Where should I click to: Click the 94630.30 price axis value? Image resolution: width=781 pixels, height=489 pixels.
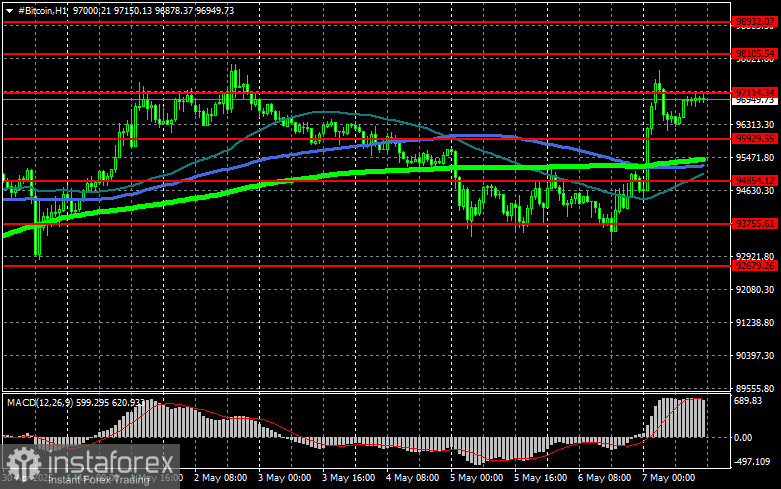755,191
